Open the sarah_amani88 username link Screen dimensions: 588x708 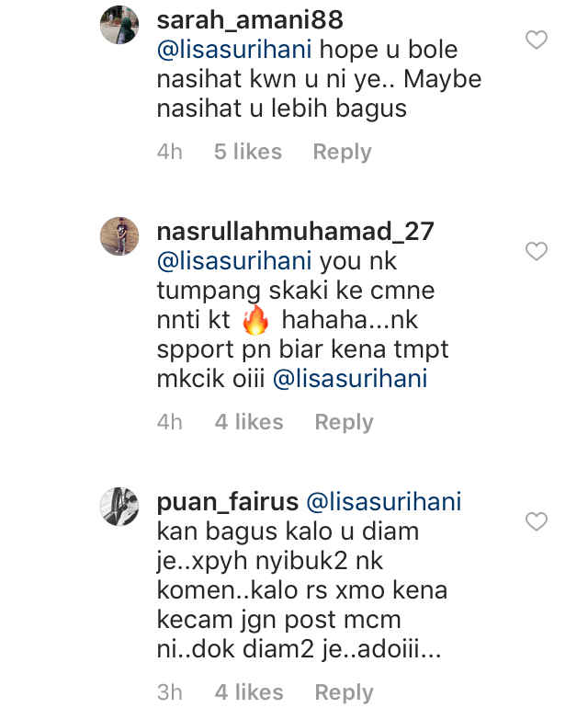243,18
